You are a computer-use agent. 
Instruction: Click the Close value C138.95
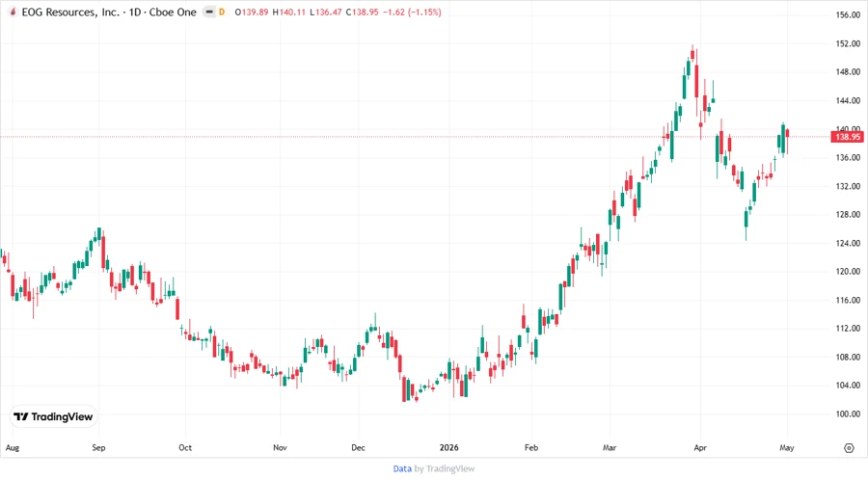[362, 13]
